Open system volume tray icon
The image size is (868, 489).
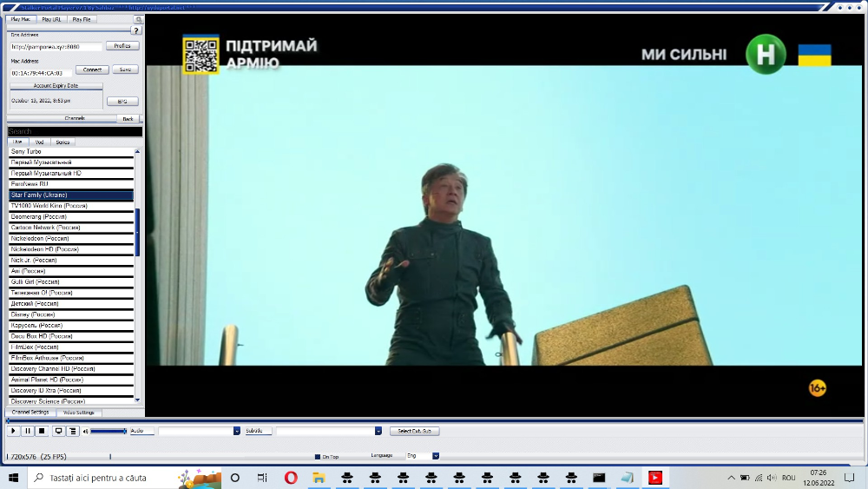coord(772,478)
